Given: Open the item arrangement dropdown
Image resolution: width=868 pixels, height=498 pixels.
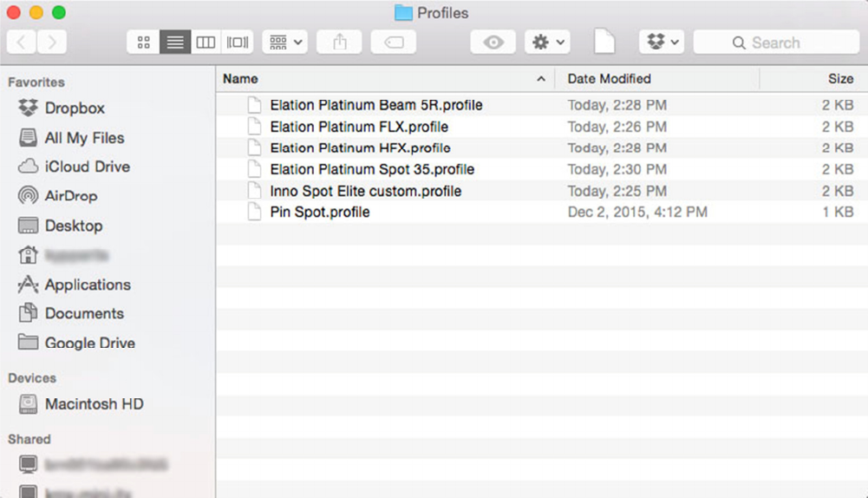Looking at the screenshot, I should click(x=285, y=43).
